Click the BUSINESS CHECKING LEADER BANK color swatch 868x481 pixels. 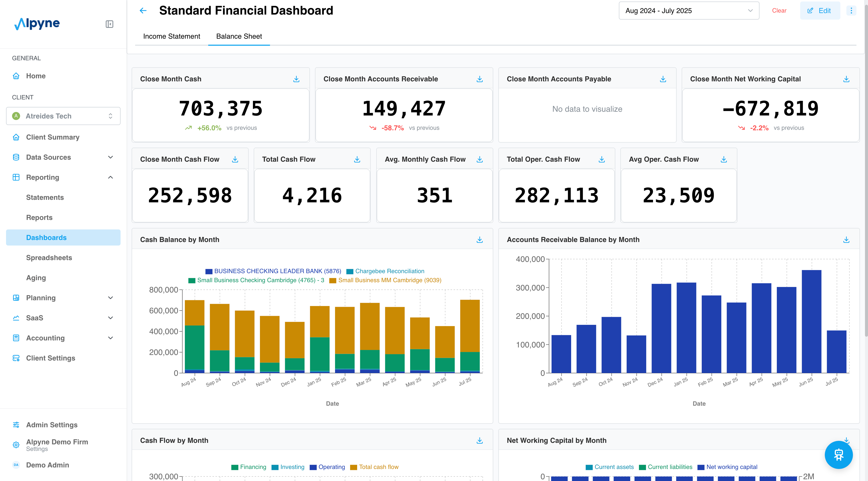(209, 271)
